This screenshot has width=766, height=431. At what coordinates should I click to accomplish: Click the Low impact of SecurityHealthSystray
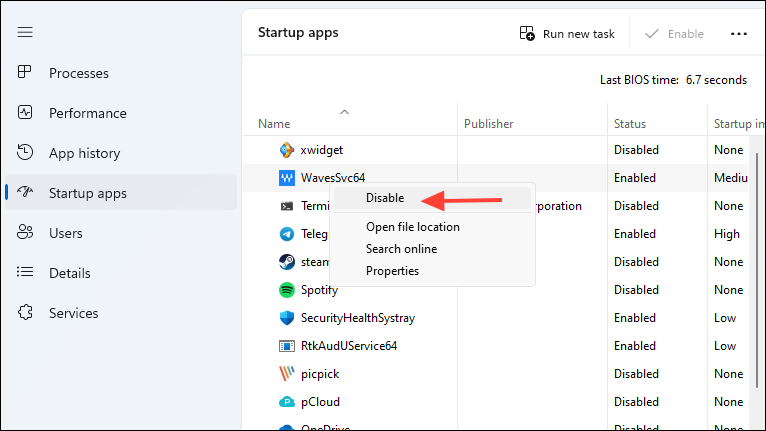[x=724, y=318]
